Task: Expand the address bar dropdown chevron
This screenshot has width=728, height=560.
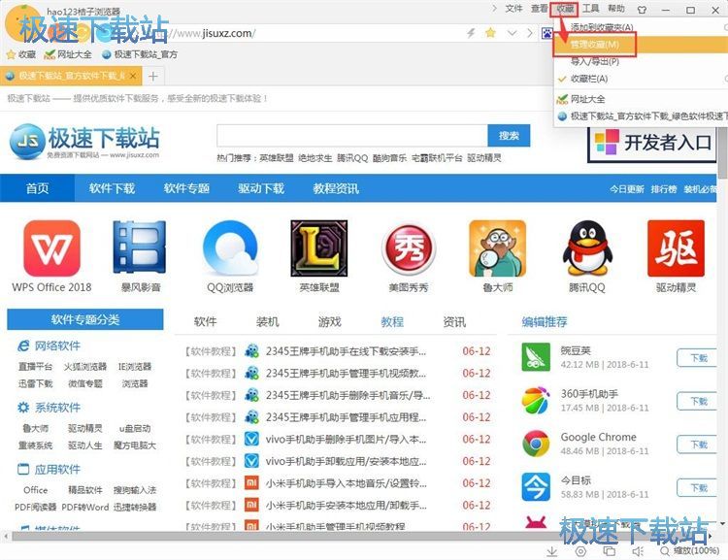Action: pos(513,33)
